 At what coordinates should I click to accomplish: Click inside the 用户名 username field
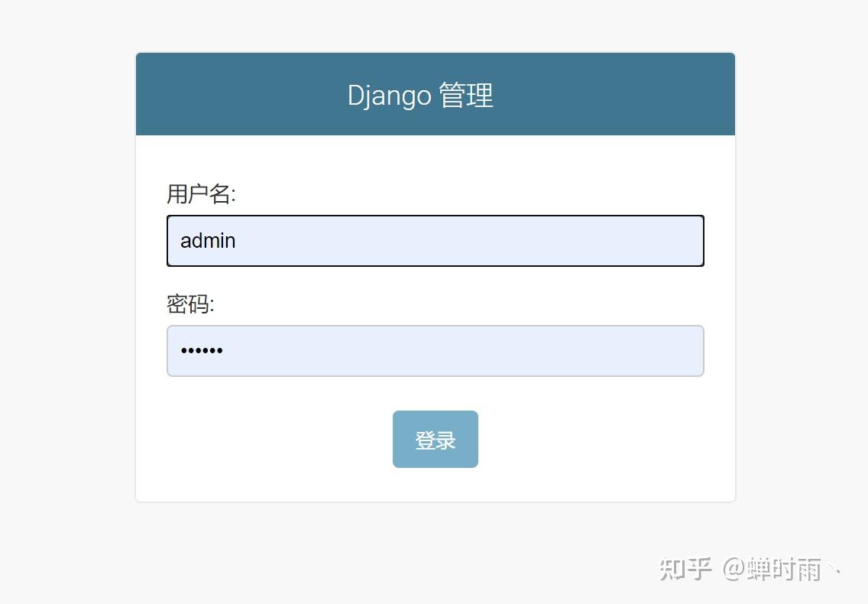[x=435, y=240]
